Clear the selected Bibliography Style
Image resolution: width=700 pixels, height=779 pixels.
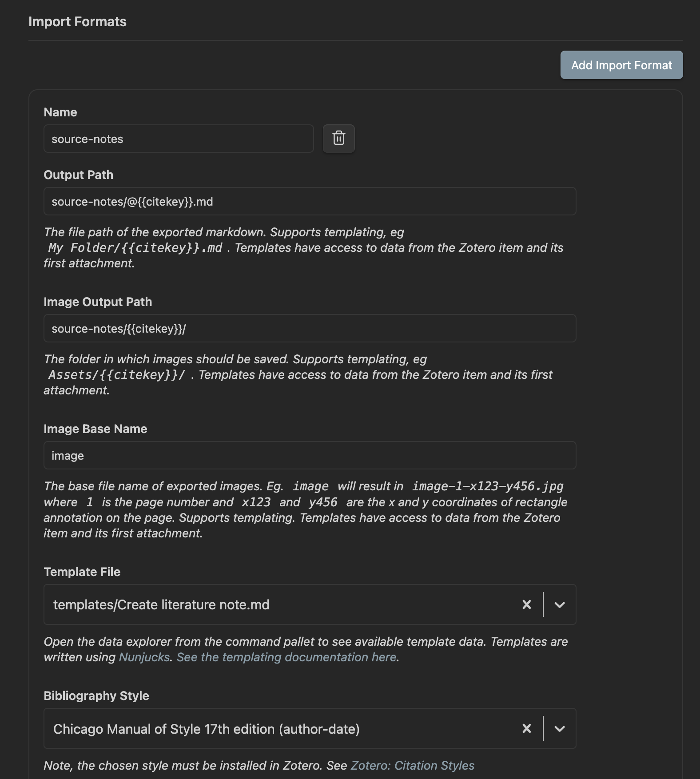pos(526,728)
